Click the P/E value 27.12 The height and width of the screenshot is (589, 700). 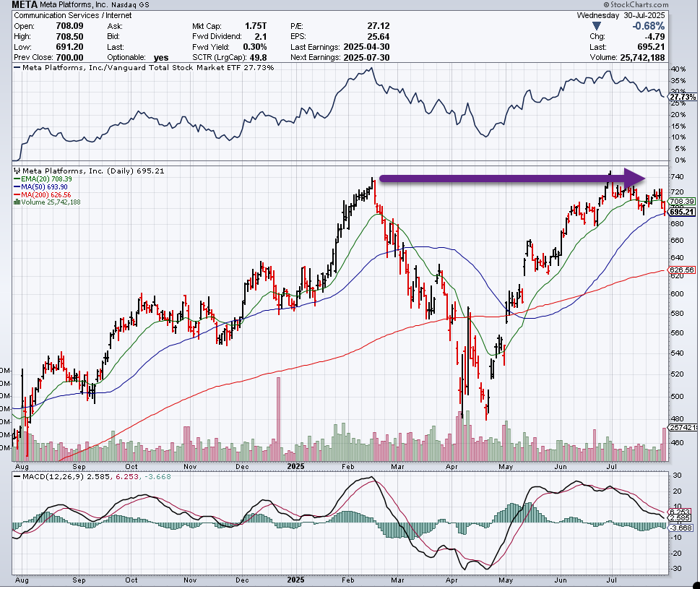coord(378,26)
